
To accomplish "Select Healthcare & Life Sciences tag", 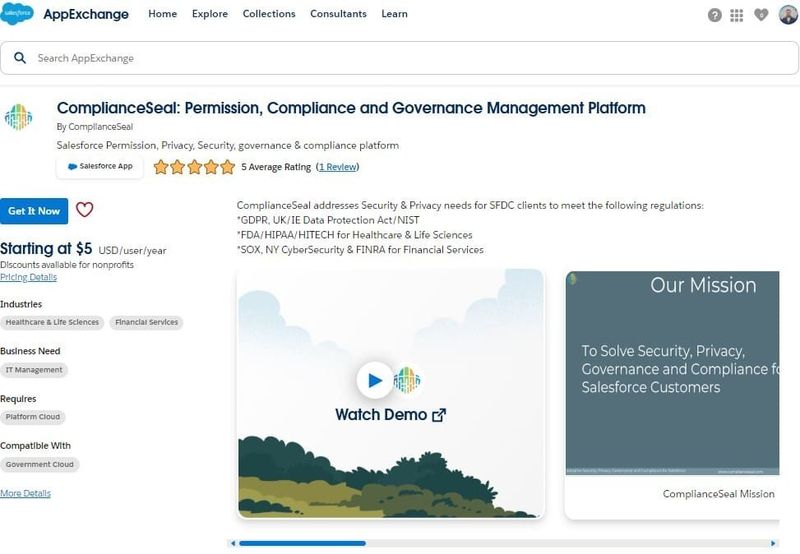I will click(x=52, y=322).
